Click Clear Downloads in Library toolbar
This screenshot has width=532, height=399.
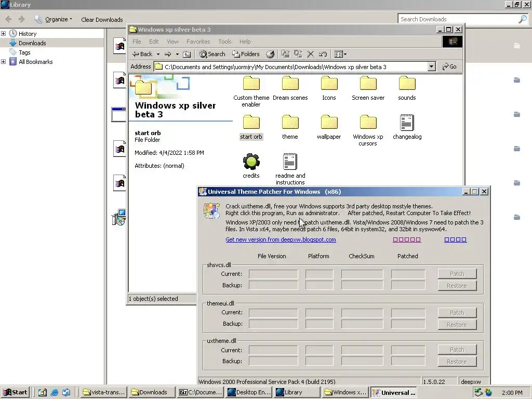coord(102,19)
